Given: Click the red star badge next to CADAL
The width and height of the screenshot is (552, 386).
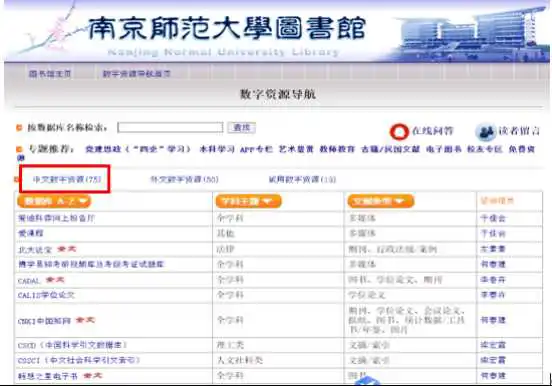Looking at the screenshot, I should 55,280.
